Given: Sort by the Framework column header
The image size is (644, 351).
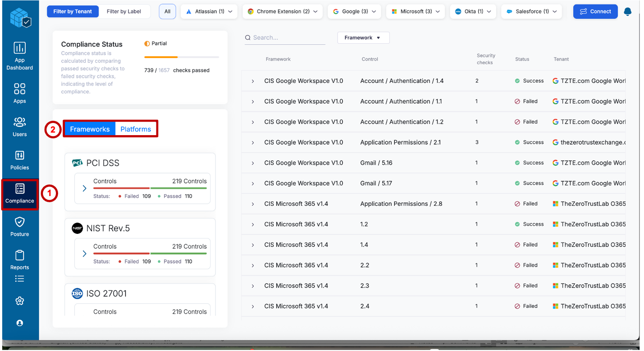Looking at the screenshot, I should (278, 59).
